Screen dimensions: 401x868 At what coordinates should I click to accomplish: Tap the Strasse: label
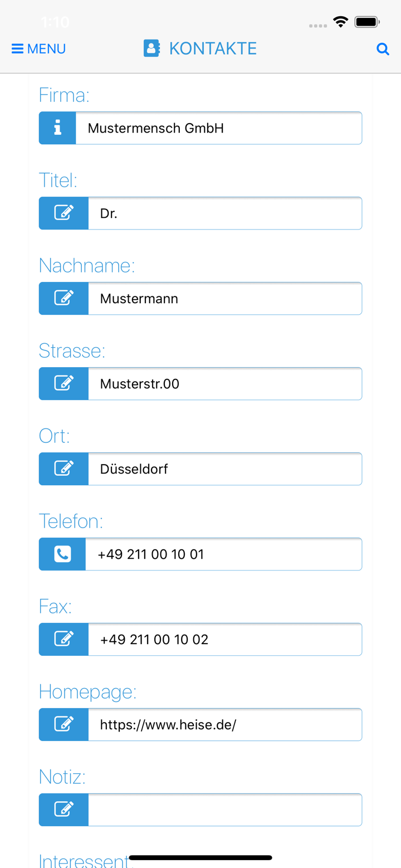72,351
